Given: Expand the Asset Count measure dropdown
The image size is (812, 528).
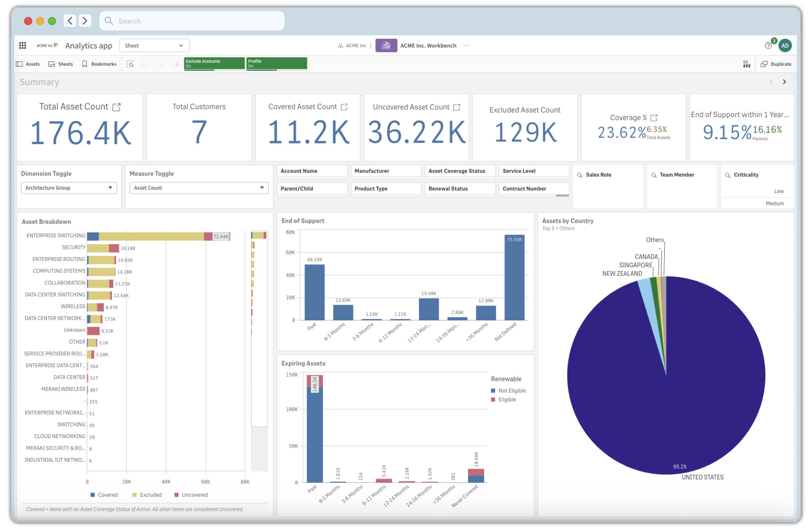Looking at the screenshot, I should pos(199,188).
